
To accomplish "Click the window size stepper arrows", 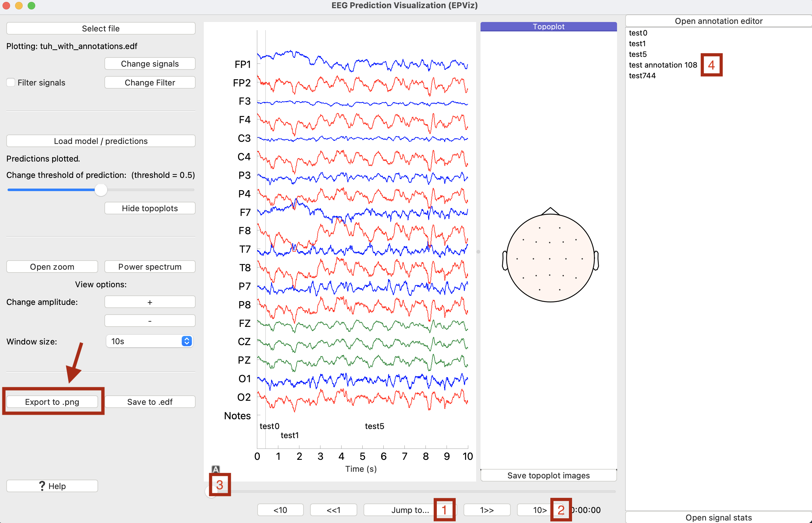I will point(186,341).
